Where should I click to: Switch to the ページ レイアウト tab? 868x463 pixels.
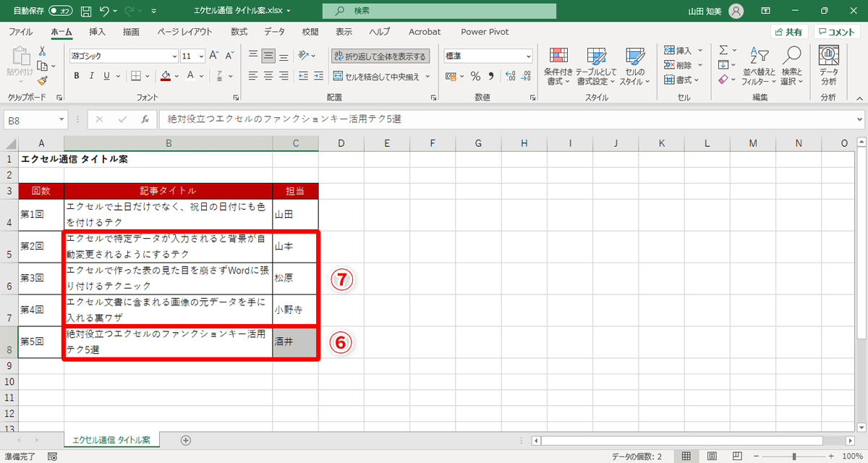(x=184, y=32)
